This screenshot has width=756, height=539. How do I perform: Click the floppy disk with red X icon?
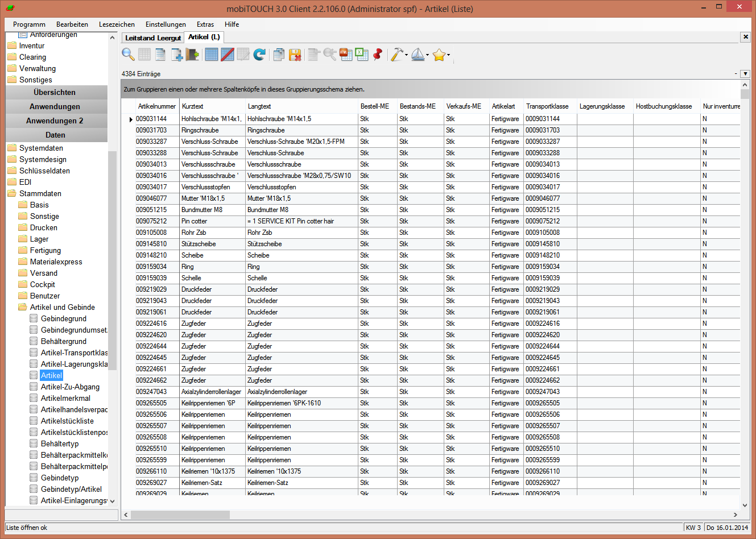coord(295,55)
